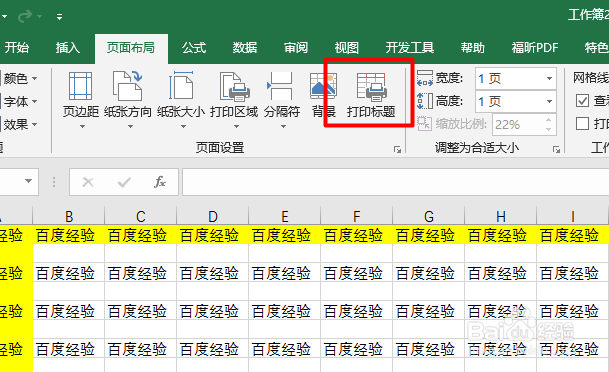This screenshot has width=609, height=372.
Task: Open the 帮助 (Help) tab
Action: (x=473, y=48)
